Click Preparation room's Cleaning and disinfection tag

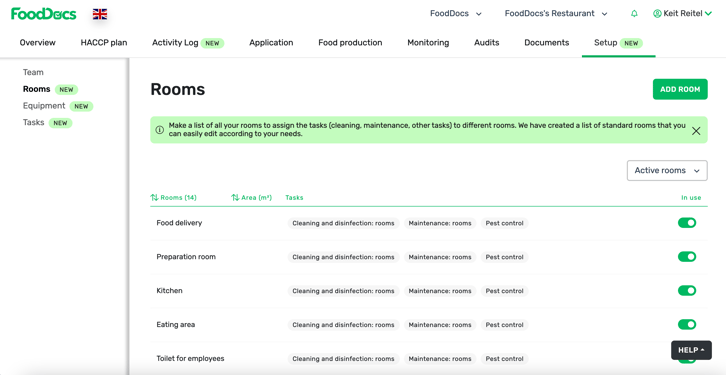click(343, 257)
